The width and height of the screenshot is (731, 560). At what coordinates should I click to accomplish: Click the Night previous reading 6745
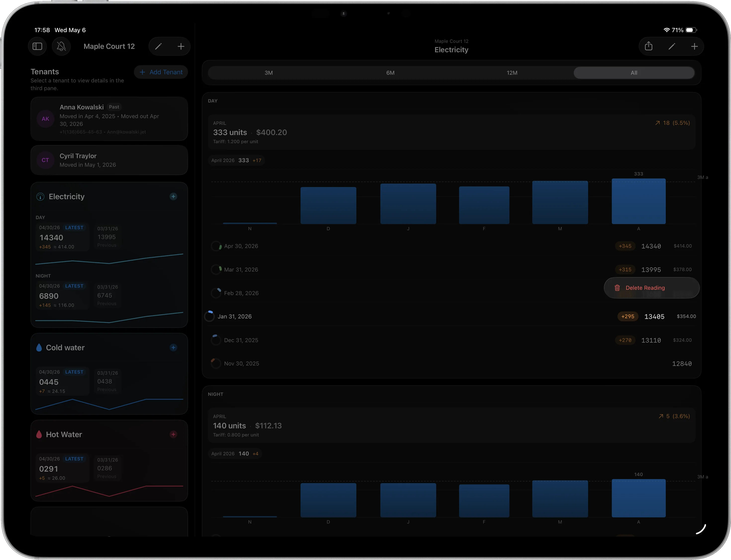(107, 295)
